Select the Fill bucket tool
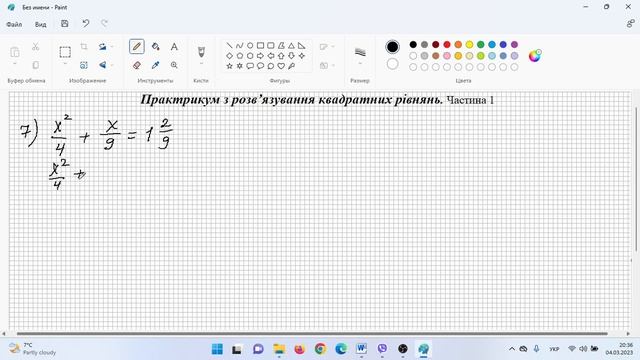 [x=156, y=47]
